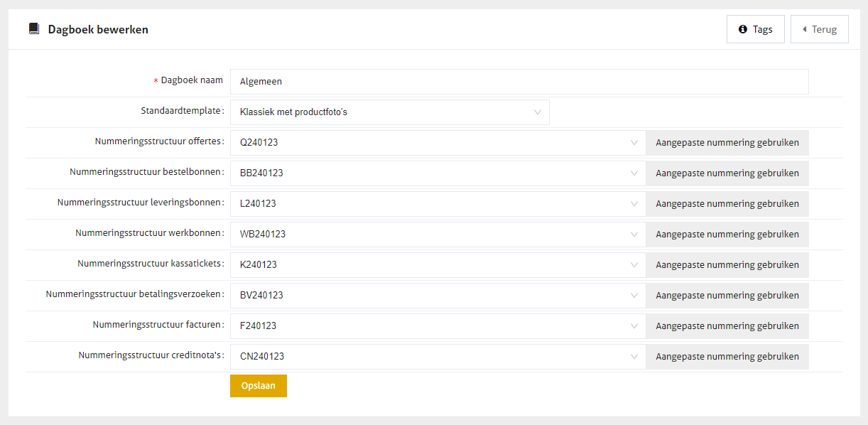Enable custom numbering for creditnota's

[x=727, y=357]
